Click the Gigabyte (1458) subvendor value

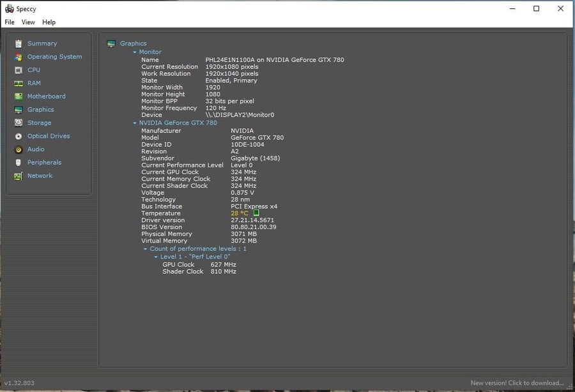coord(255,158)
